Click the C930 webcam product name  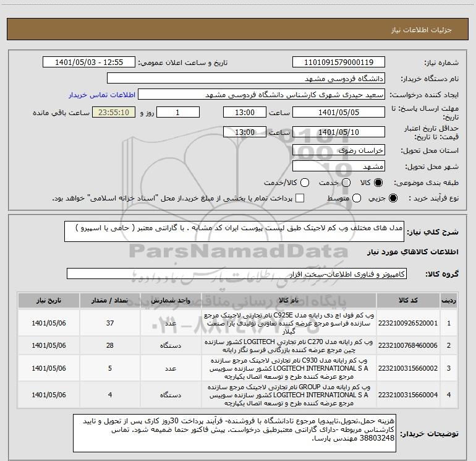coord(289,368)
